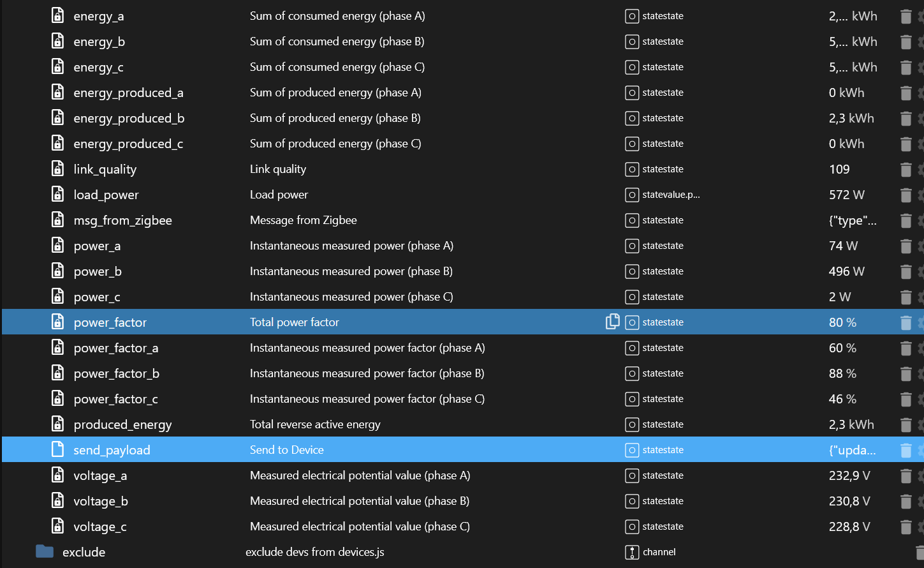This screenshot has height=568, width=924.
Task: Click the 80 % power_factor value
Action: coord(842,322)
